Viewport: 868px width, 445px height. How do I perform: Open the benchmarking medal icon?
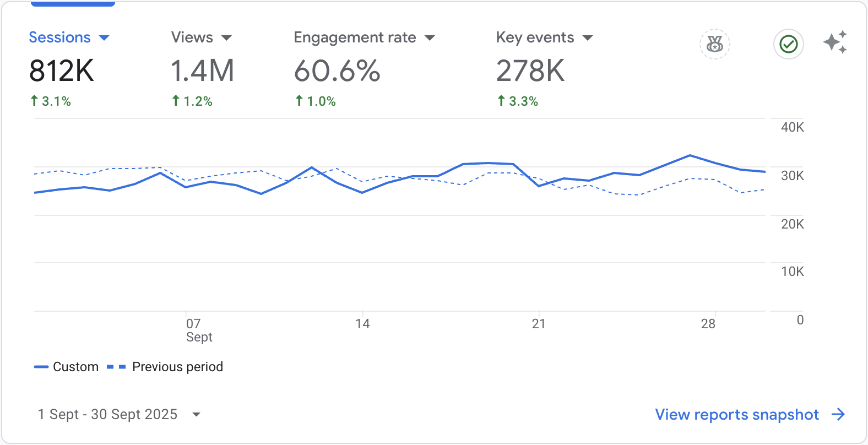click(714, 44)
